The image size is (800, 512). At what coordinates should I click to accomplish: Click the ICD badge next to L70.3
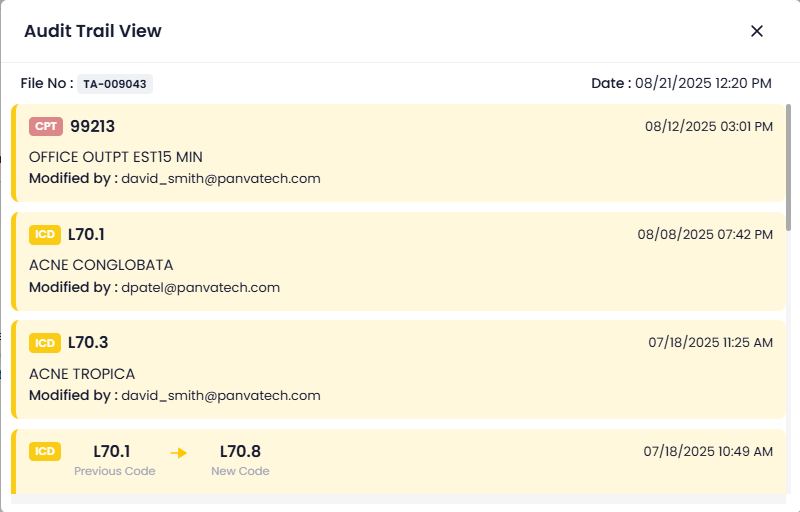[45, 343]
